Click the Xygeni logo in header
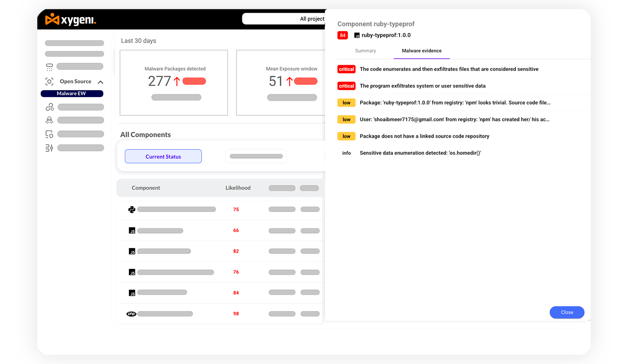The width and height of the screenshot is (628, 364). 71,19
